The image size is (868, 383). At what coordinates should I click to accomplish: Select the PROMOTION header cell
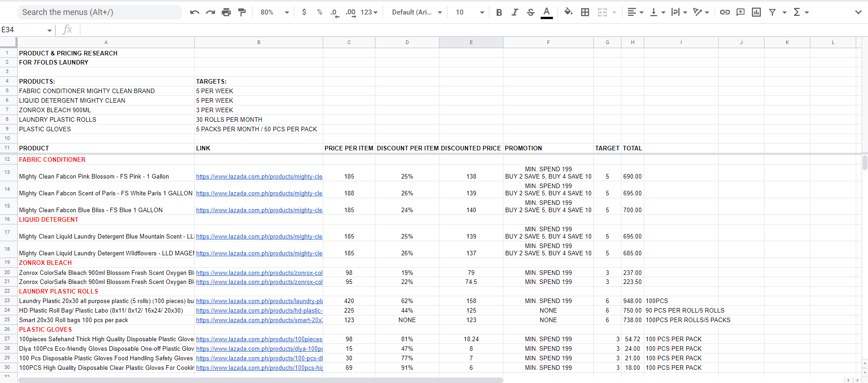(548, 148)
